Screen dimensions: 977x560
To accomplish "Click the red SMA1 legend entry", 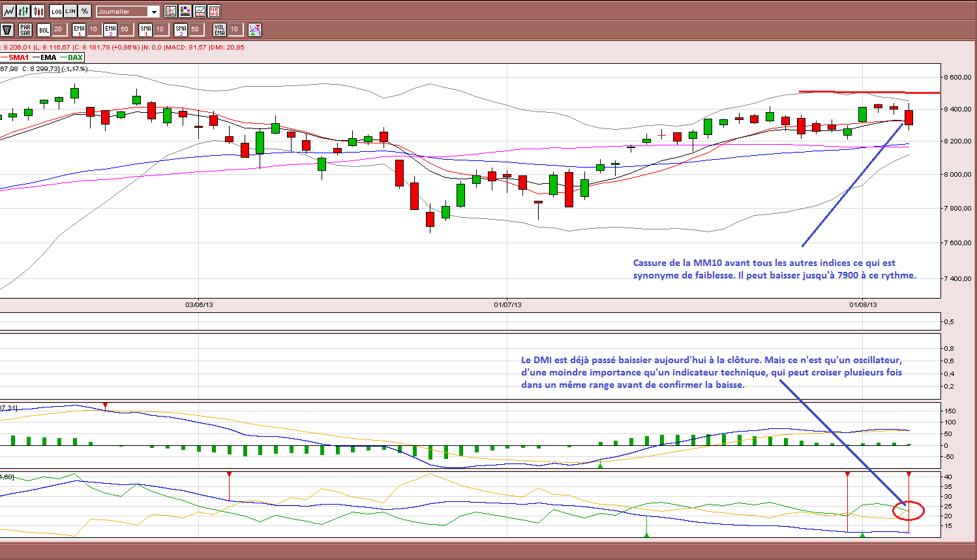I will [x=15, y=57].
